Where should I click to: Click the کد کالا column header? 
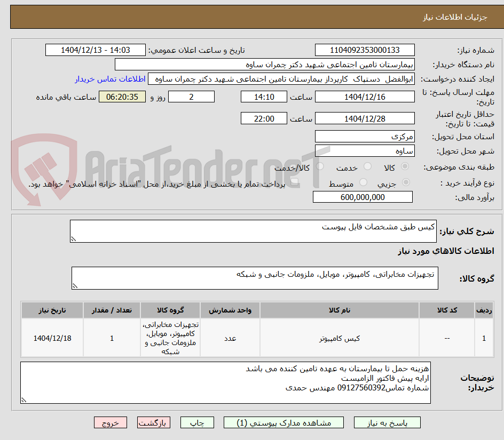(447, 310)
